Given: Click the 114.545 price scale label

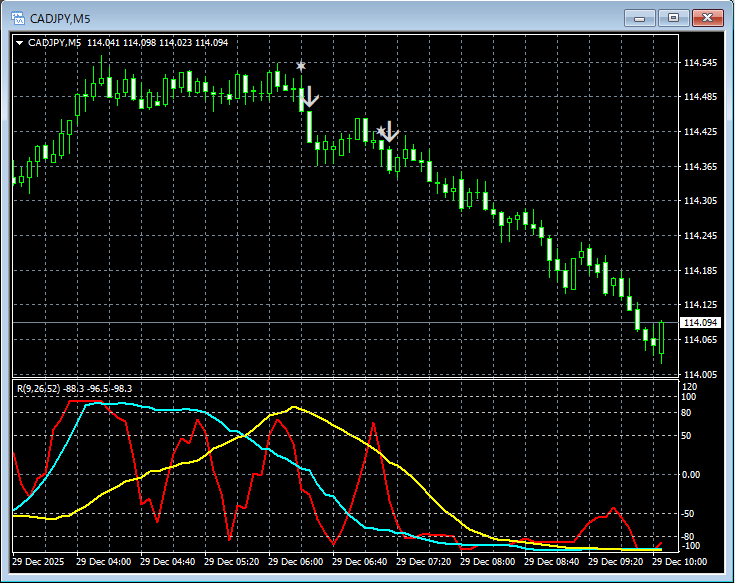Looking at the screenshot, I should coord(699,63).
